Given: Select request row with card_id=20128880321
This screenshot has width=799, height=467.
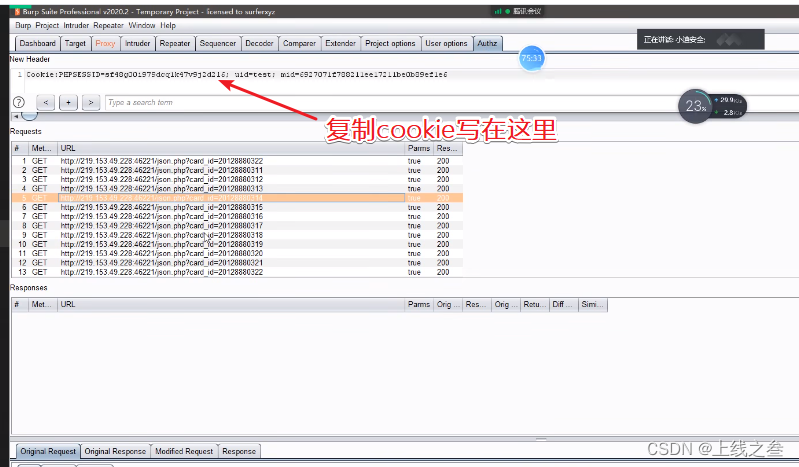Looking at the screenshot, I should [x=237, y=263].
